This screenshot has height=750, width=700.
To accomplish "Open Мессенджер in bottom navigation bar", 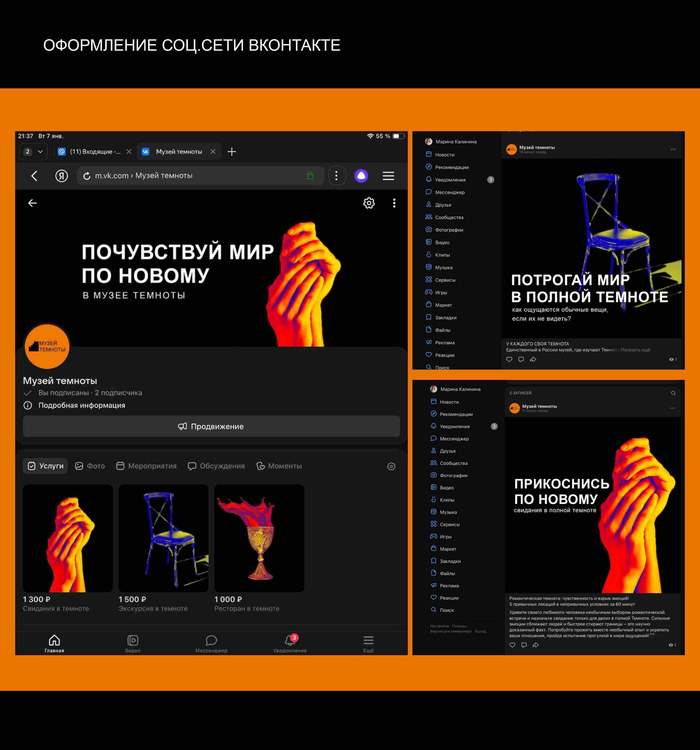I will click(211, 643).
